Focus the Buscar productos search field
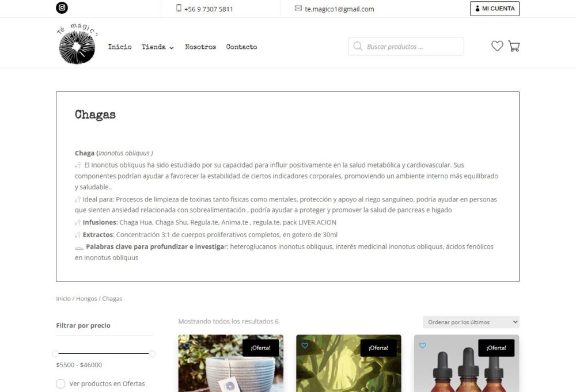Viewport: 576px width, 392px height. [x=406, y=46]
